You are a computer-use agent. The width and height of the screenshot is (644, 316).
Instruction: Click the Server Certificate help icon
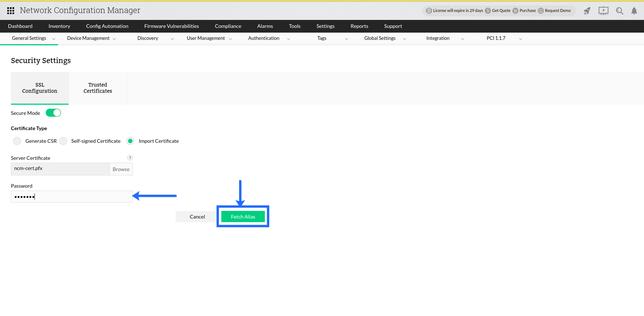click(x=130, y=158)
